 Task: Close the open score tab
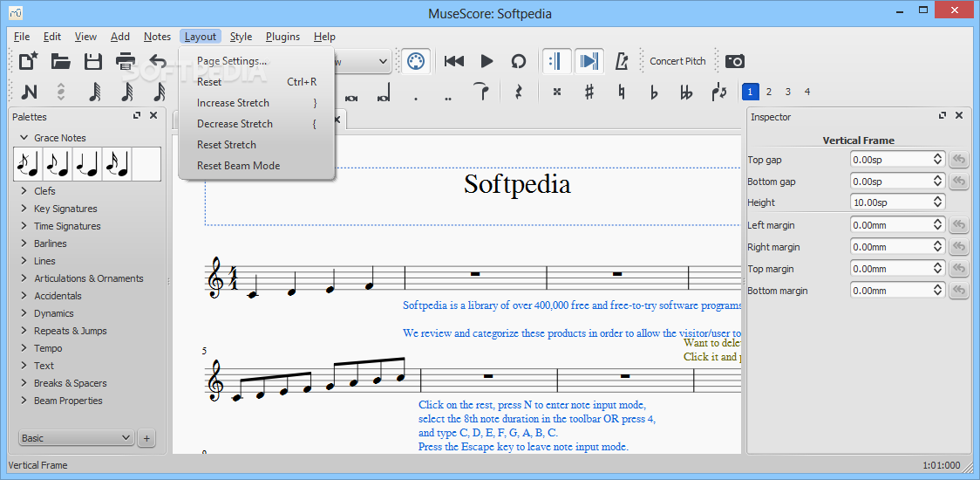click(x=337, y=119)
